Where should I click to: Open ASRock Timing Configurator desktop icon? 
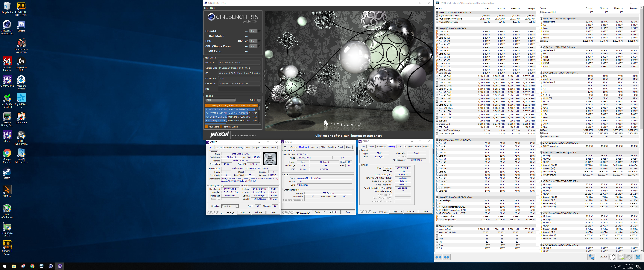(x=7, y=119)
